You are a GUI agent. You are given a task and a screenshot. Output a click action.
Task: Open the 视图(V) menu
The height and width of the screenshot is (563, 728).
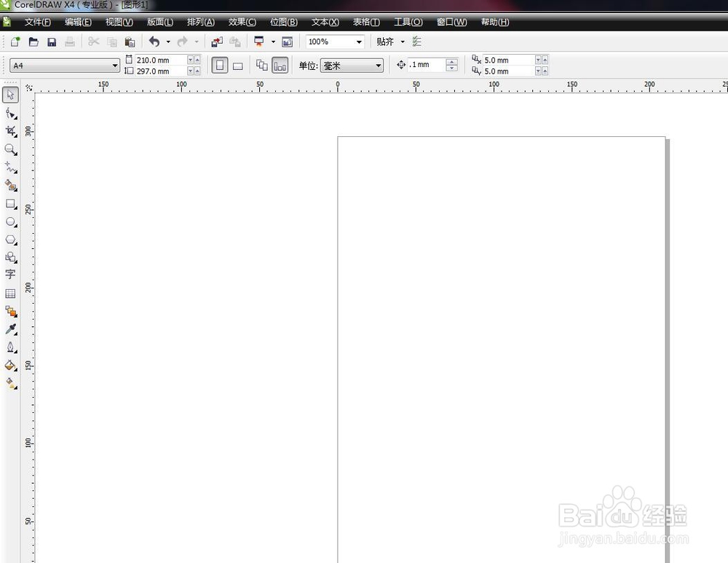(x=119, y=23)
